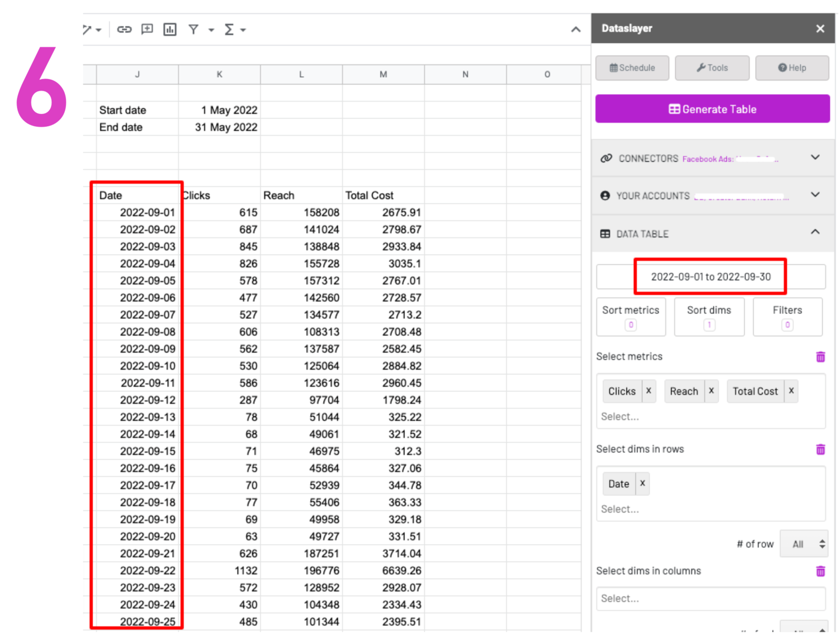Viewport: 840px width, 634px height.
Task: Insert a chart via the chart icon
Action: (x=170, y=29)
